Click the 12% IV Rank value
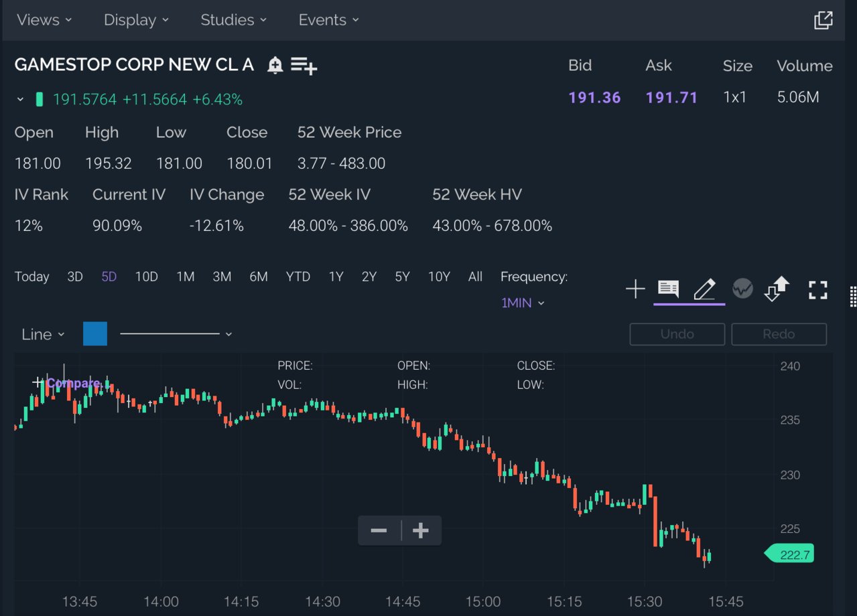 pyautogui.click(x=29, y=226)
